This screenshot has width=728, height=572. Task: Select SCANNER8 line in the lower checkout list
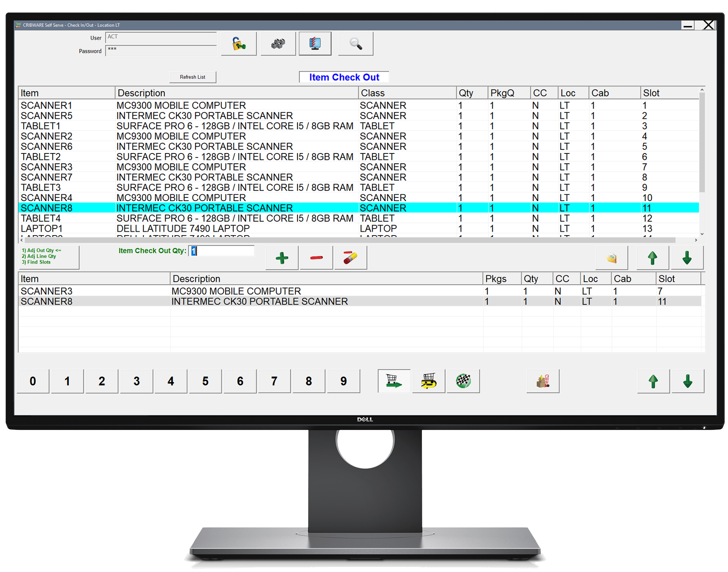coord(360,301)
